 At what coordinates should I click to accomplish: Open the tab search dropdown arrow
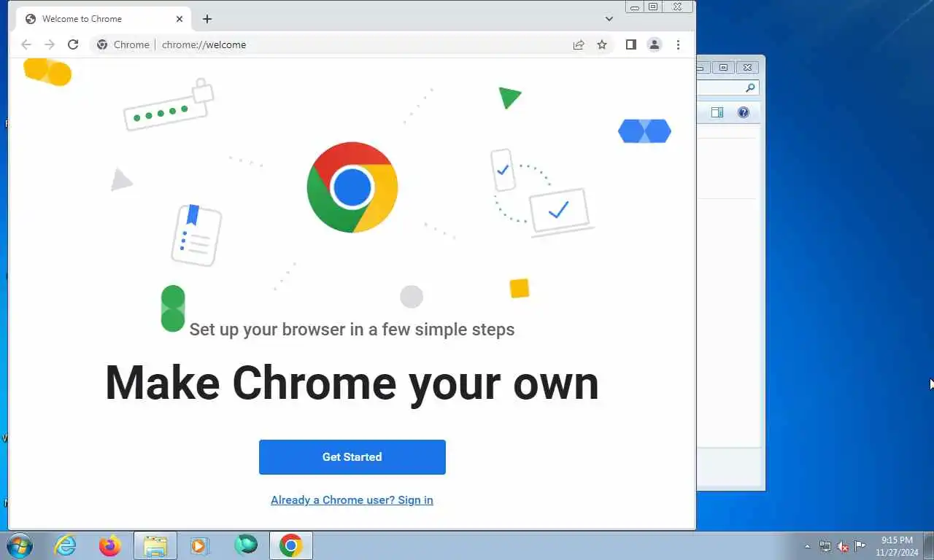pos(609,18)
